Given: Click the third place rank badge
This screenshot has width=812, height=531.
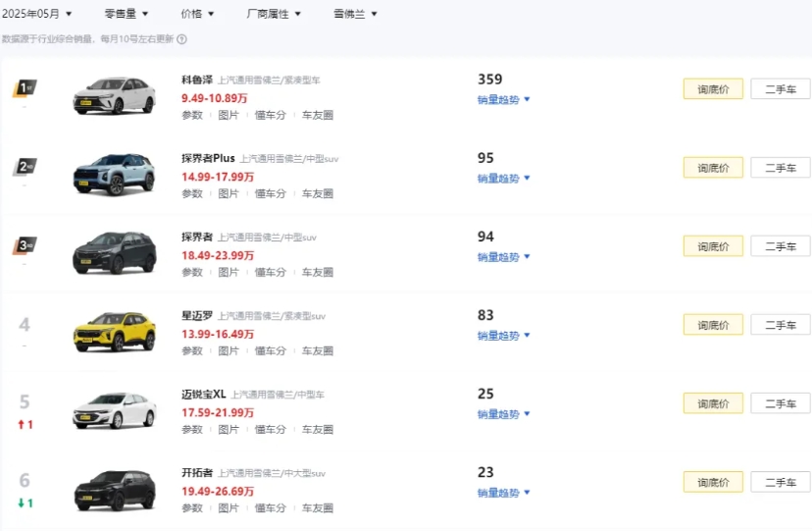Looking at the screenshot, I should (x=25, y=245).
